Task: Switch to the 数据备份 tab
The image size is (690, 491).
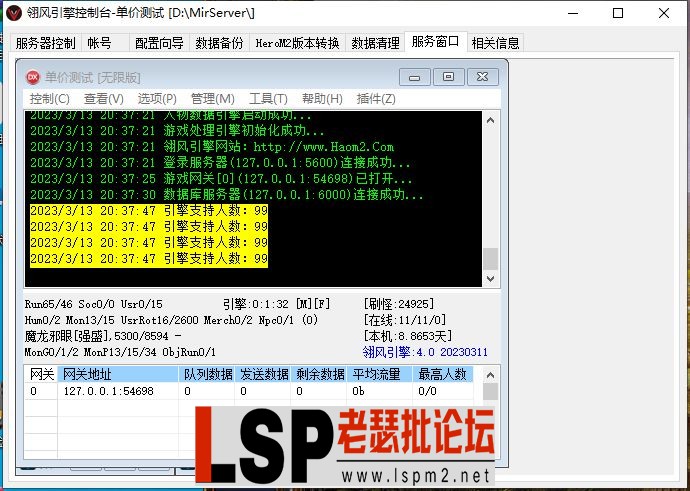Action: 219,43
